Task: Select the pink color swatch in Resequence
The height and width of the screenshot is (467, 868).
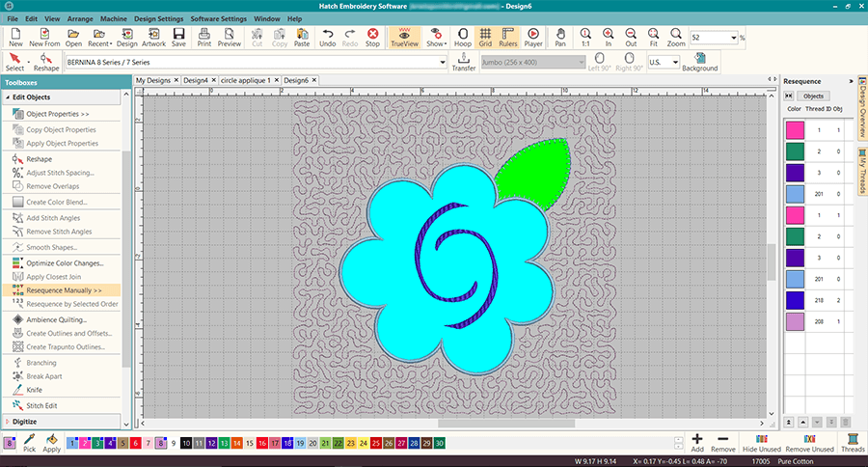Action: [795, 128]
